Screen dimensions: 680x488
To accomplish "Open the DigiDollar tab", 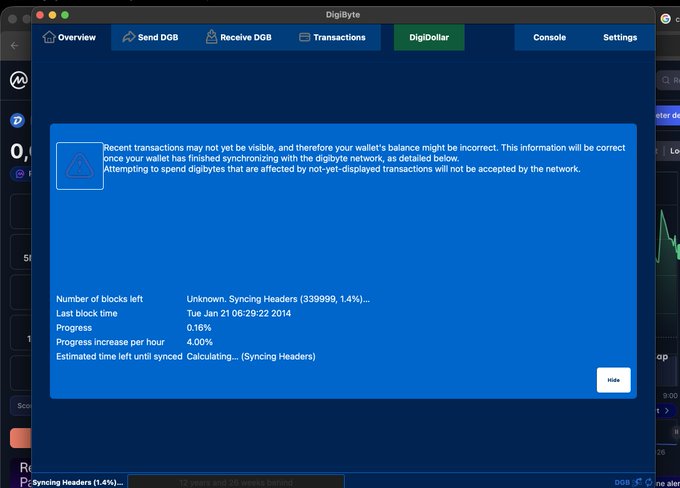I will click(429, 37).
